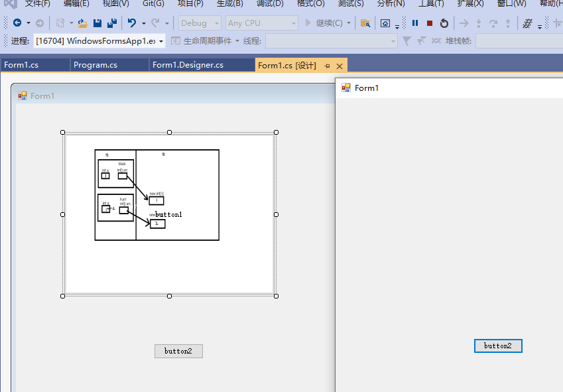The width and height of the screenshot is (563, 392).
Task: Save the current file with Save icon
Action: click(97, 23)
